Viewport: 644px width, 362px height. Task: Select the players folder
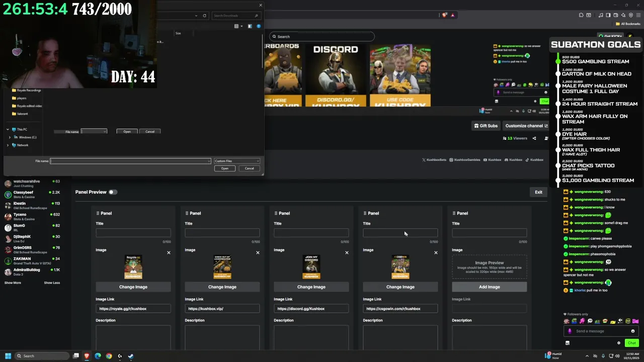tap(19, 98)
